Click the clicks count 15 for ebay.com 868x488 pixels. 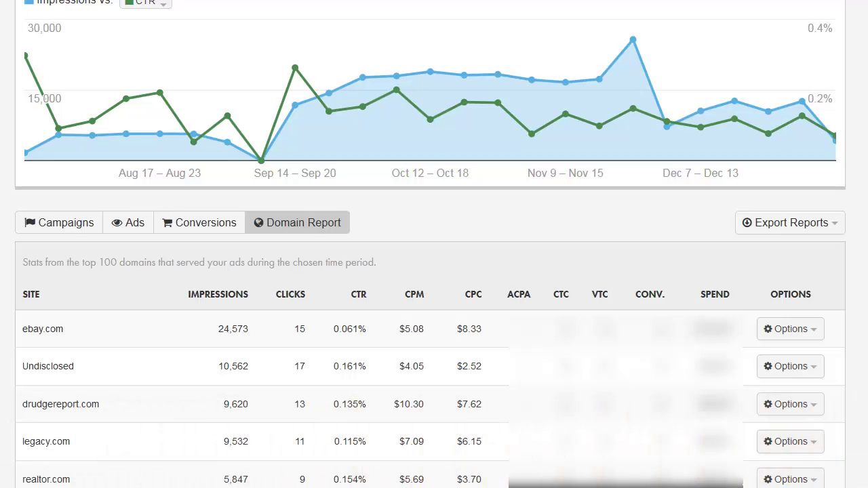tap(300, 329)
